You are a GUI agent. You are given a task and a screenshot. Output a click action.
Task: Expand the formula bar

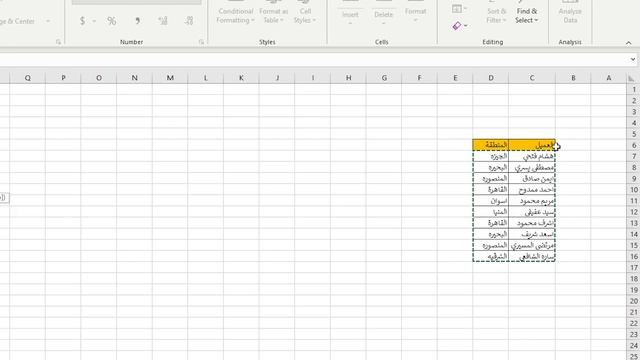pyautogui.click(x=633, y=60)
